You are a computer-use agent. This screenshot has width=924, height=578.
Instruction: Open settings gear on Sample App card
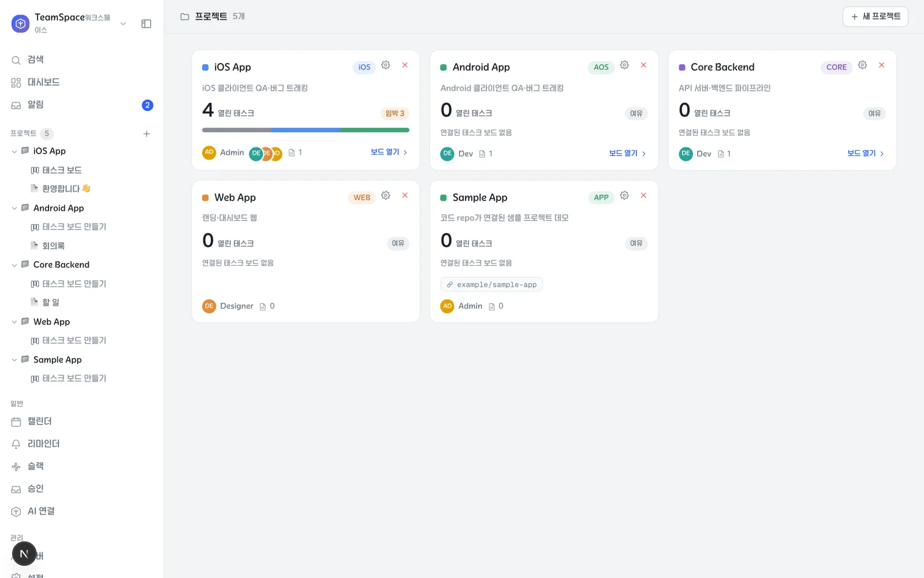[624, 195]
